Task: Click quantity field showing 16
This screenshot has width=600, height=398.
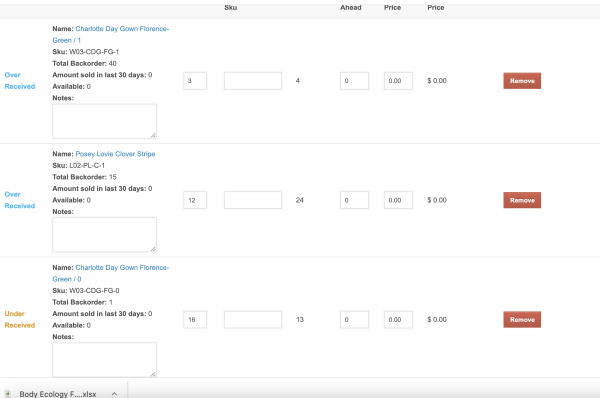Action: pyautogui.click(x=195, y=320)
